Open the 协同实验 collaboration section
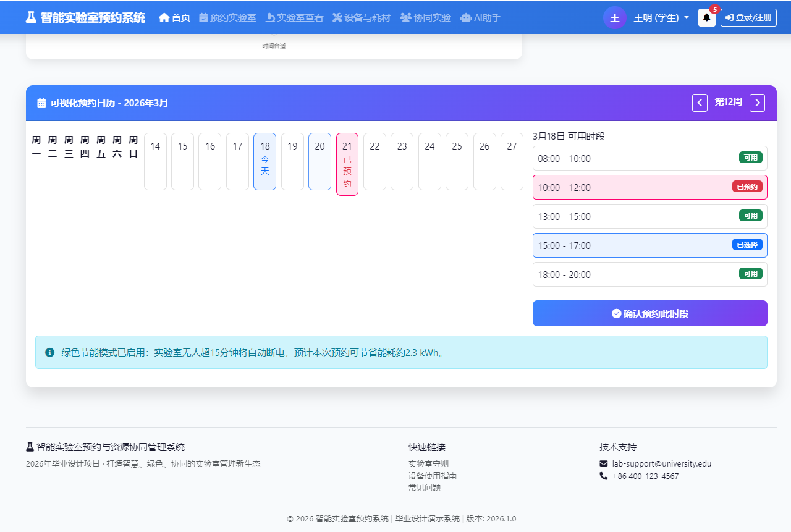The width and height of the screenshot is (791, 532). click(x=425, y=17)
